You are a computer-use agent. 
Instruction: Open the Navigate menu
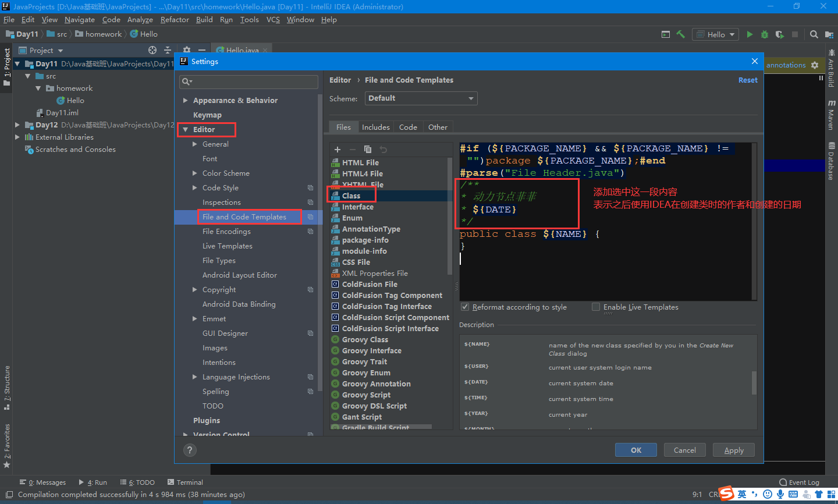pos(80,19)
